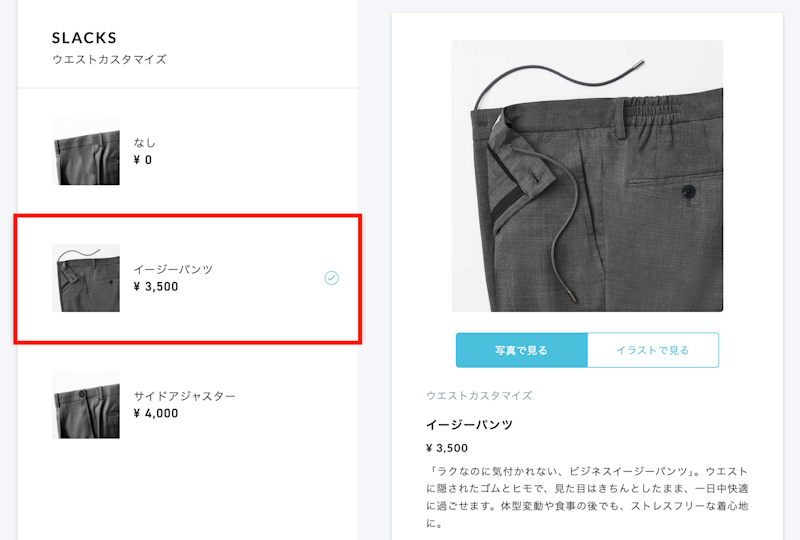Click the checkmark icon beside イージーパンツ

[x=332, y=278]
